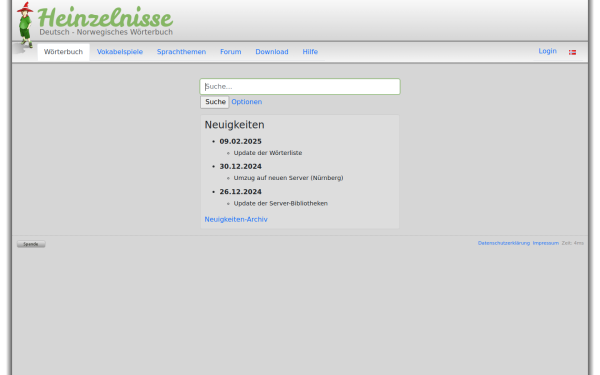600x375 pixels.
Task: Open the search Optionen link
Action: click(246, 102)
